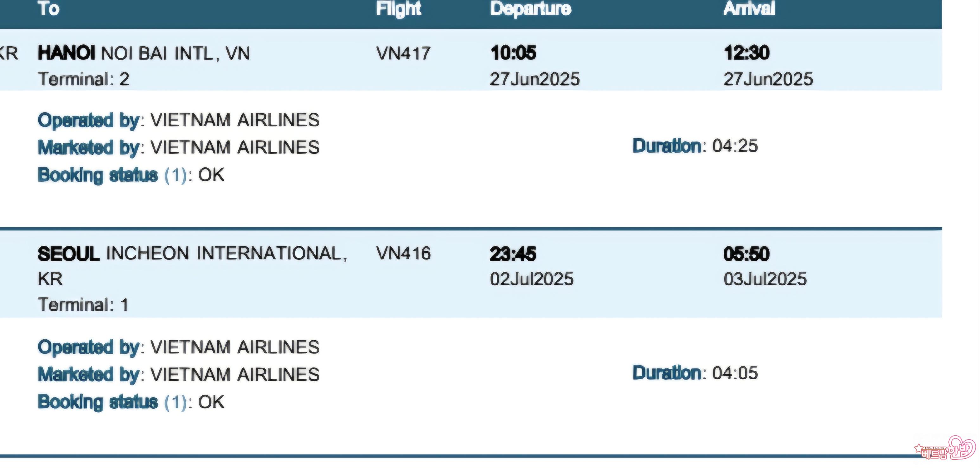Select the 05:50 arrival time
980x468 pixels.
coord(746,254)
